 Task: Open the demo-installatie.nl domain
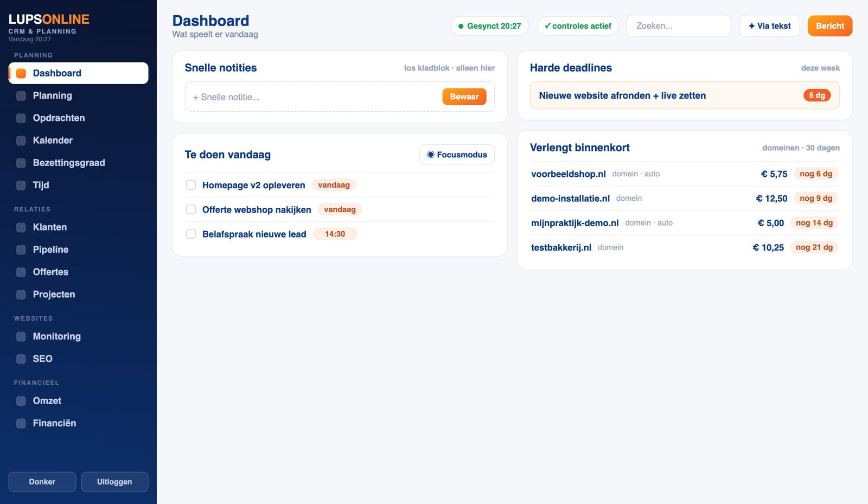[685, 198]
